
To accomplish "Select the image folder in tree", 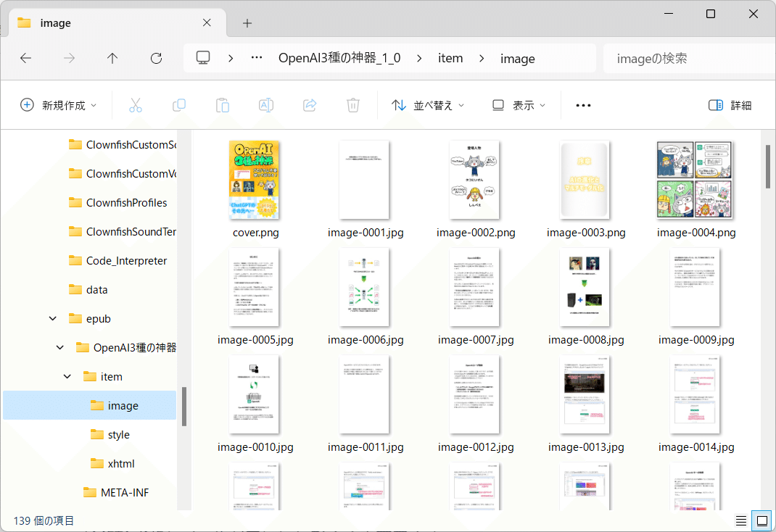I will 90,405.
